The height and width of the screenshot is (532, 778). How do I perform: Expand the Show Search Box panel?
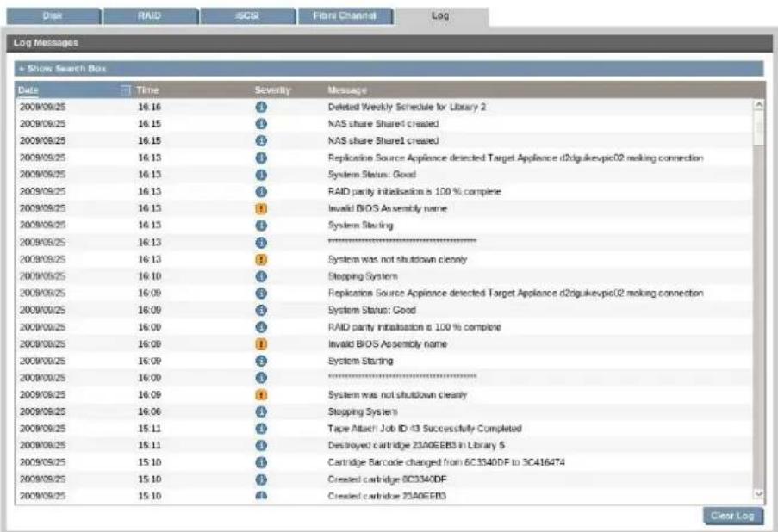coord(389,69)
